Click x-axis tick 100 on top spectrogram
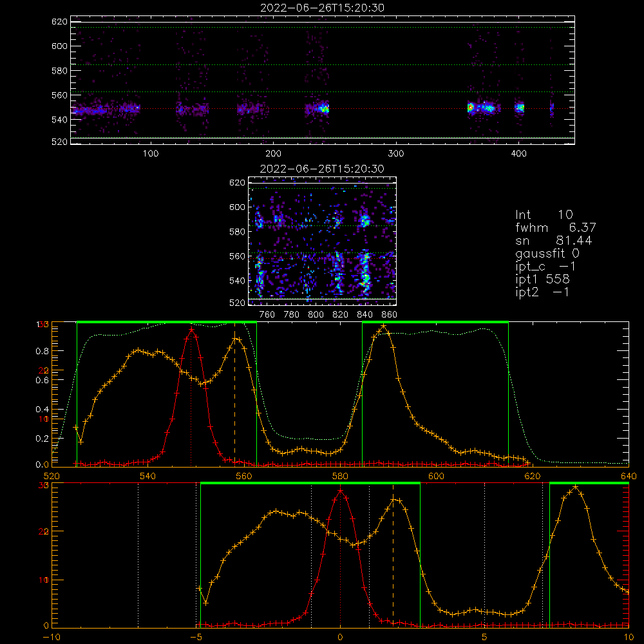Viewport: 644px width, 644px height. tap(151, 154)
